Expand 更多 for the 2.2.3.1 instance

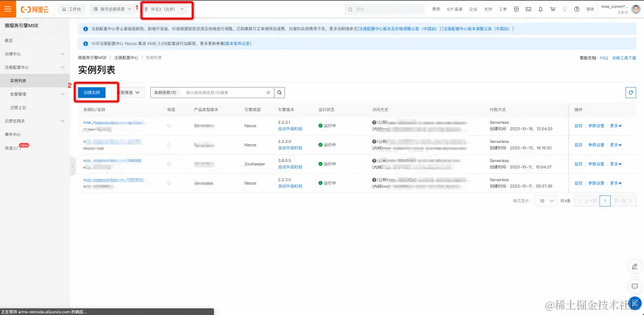(615, 126)
